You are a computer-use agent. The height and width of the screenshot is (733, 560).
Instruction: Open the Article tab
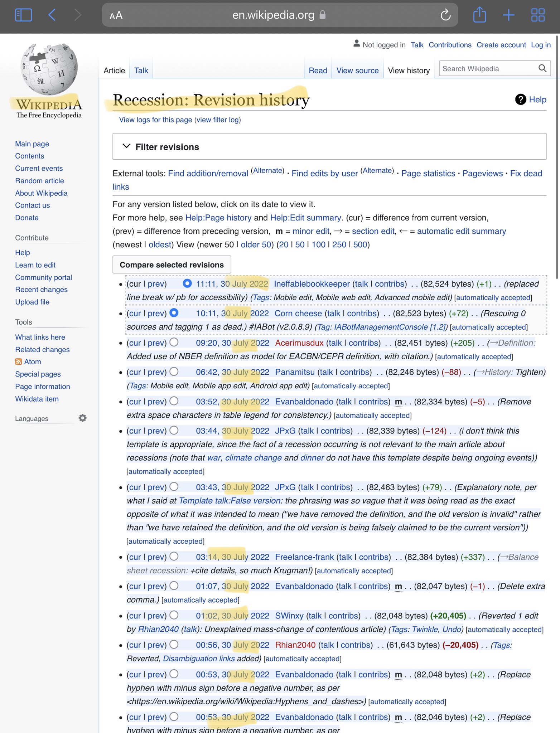(x=114, y=71)
